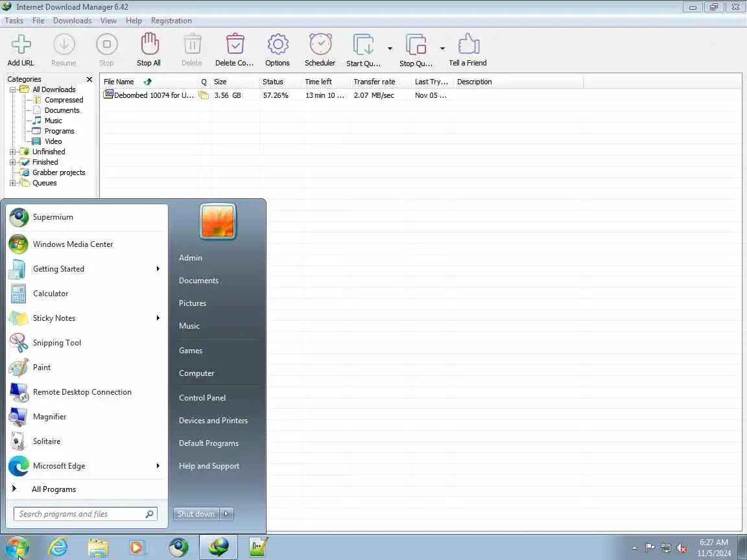Open the View menu

(109, 21)
